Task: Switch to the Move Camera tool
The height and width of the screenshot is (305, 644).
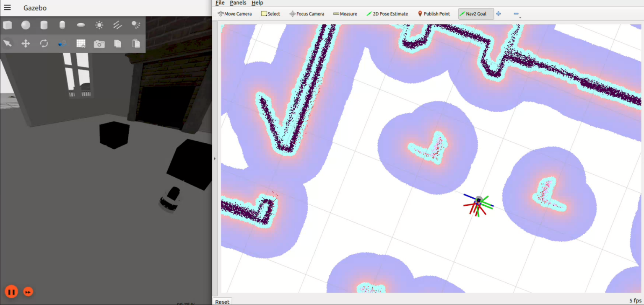Action: (235, 14)
